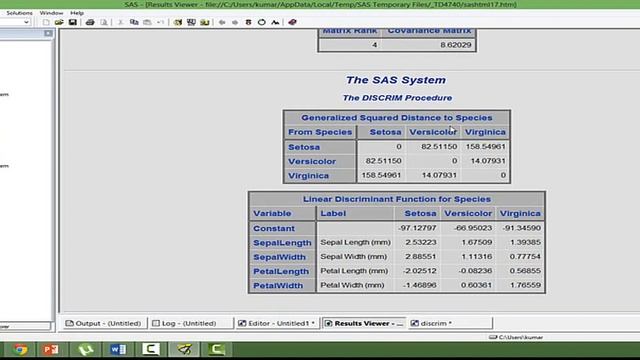Click the yellow folder icon after SAS Explorer
This screenshot has width=640, height=360.
[204, 22]
